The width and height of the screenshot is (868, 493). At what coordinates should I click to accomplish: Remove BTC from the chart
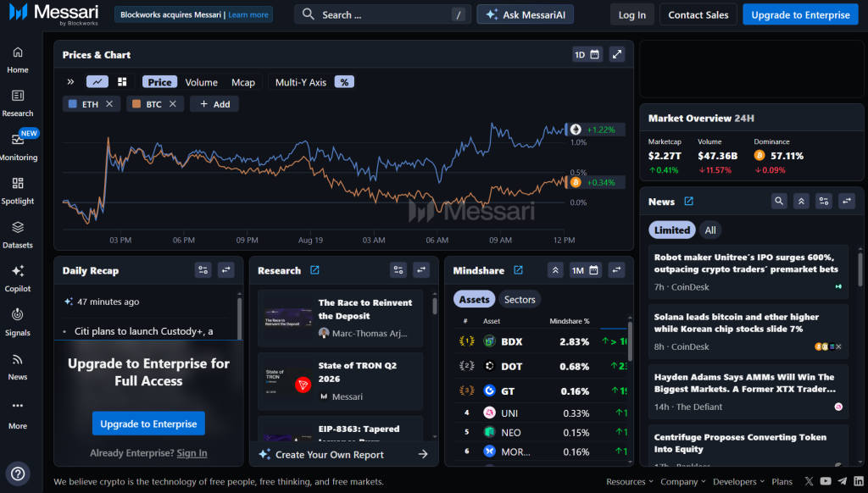pos(173,104)
